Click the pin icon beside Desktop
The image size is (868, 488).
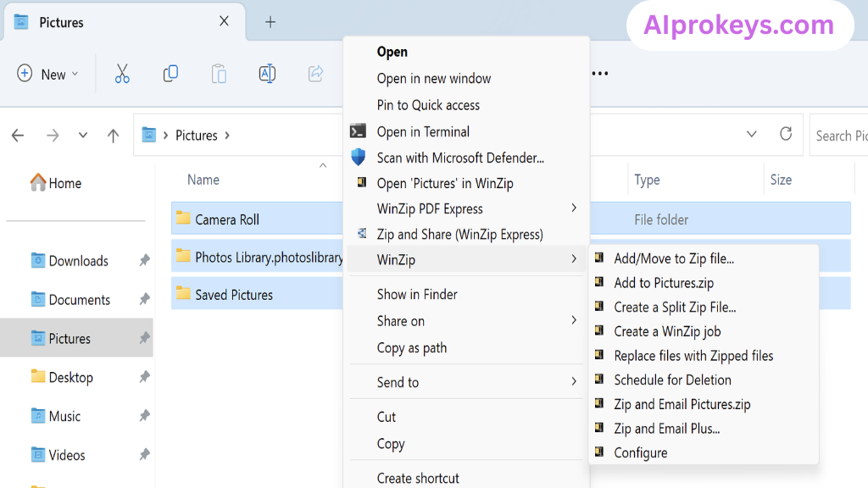pyautogui.click(x=144, y=377)
